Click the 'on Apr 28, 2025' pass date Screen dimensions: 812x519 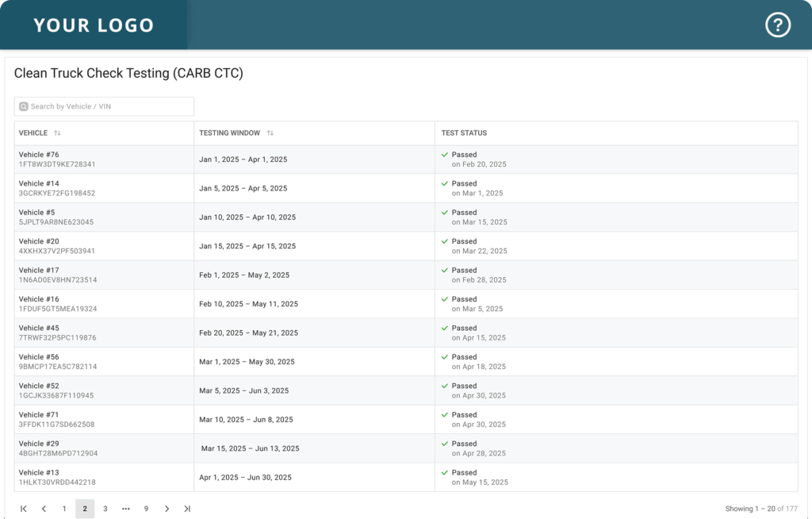[478, 453]
